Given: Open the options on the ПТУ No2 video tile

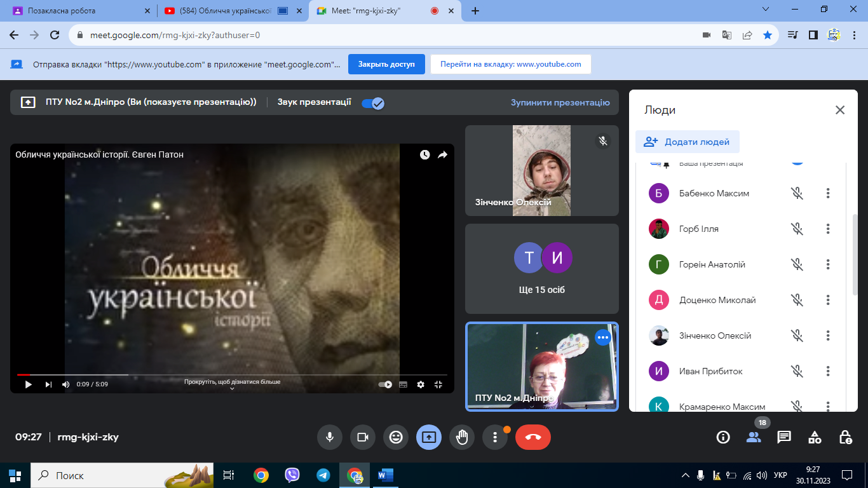Looking at the screenshot, I should [x=603, y=337].
